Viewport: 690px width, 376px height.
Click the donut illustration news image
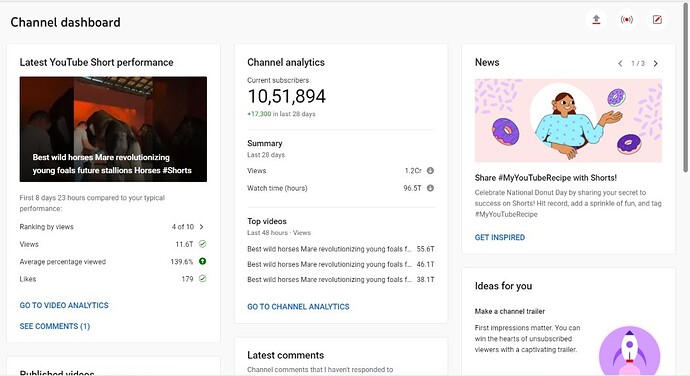coord(568,120)
